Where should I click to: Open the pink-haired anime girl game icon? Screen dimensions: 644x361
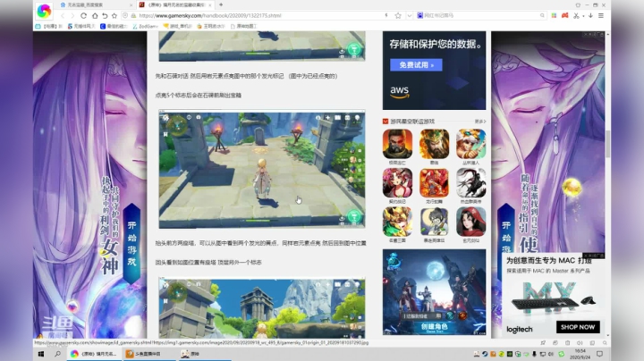[x=397, y=183]
